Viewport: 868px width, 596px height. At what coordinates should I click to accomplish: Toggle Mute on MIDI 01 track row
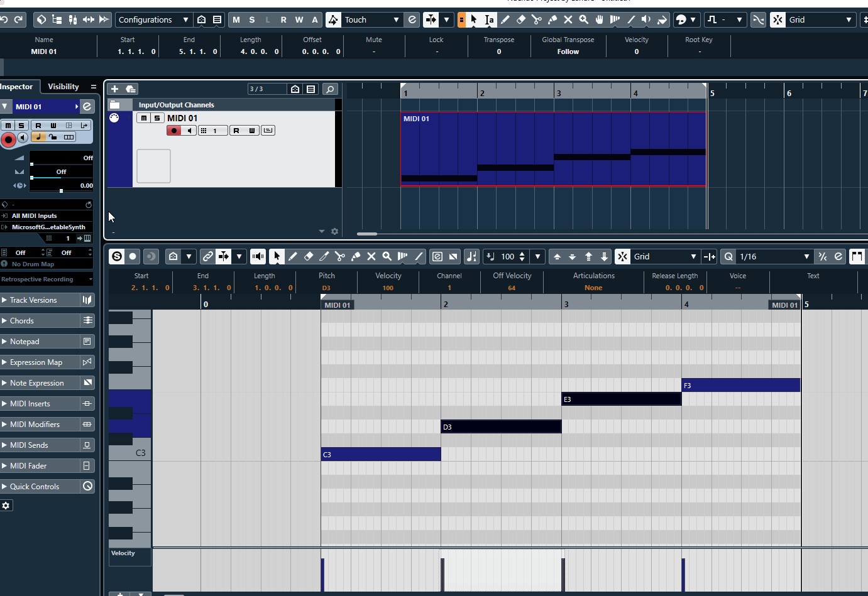coord(144,118)
